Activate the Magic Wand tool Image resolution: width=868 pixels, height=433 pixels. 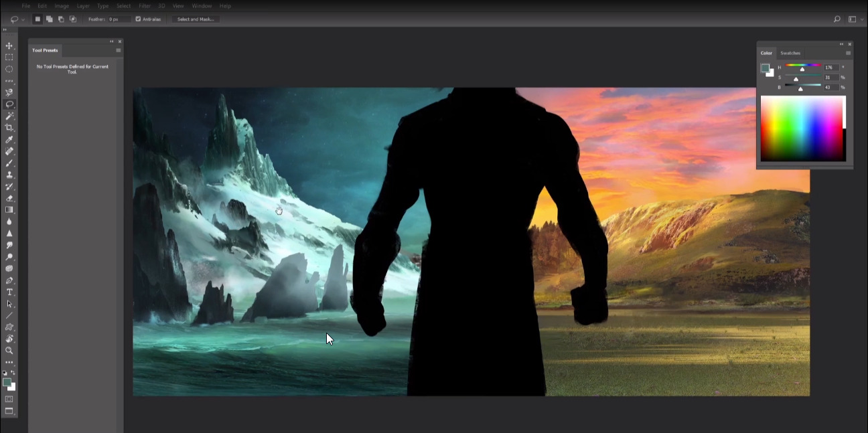(9, 116)
